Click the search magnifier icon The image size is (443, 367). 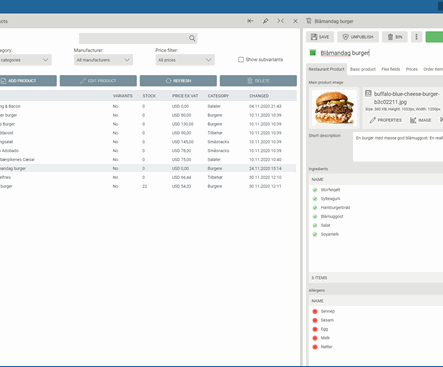(192, 38)
